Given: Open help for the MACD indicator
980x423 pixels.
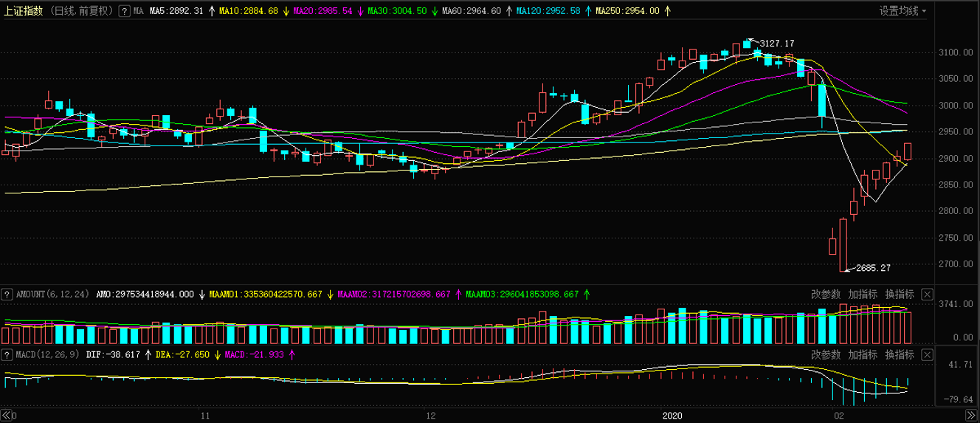Looking at the screenshot, I should pos(7,355).
